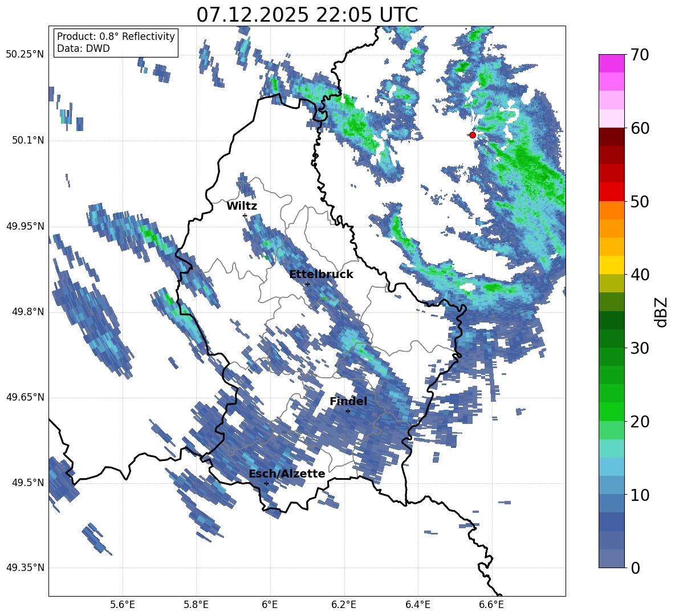Click the 70 tick on colorbar
Screen dimensions: 675x616
639,55
